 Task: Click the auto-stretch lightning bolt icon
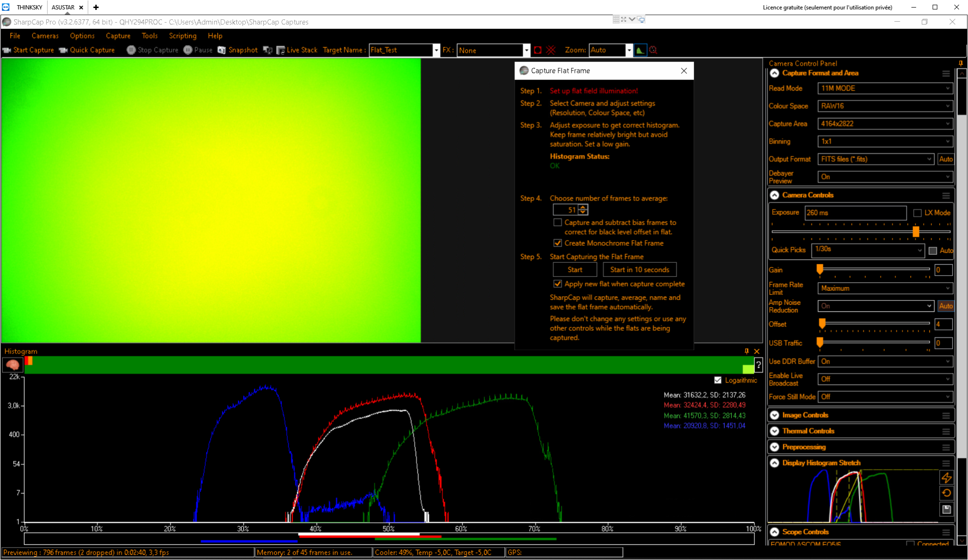[x=946, y=478]
